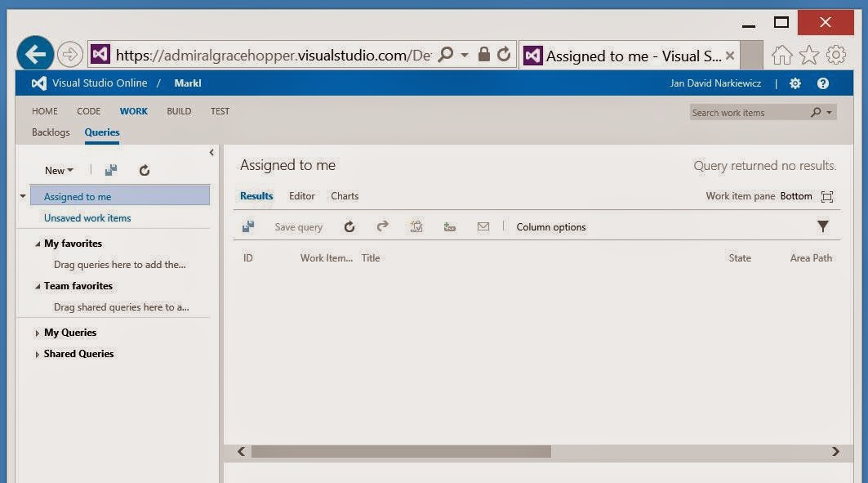Click the Save query button
The width and height of the screenshot is (868, 483).
(x=298, y=227)
